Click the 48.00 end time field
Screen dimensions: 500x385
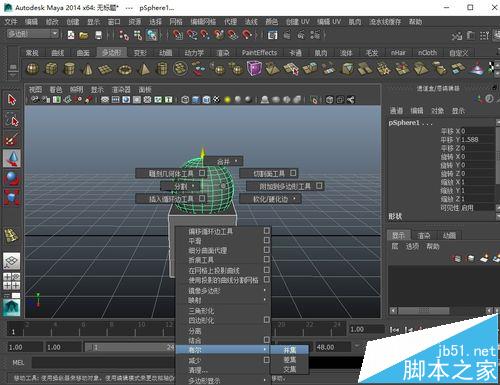tap(332, 347)
